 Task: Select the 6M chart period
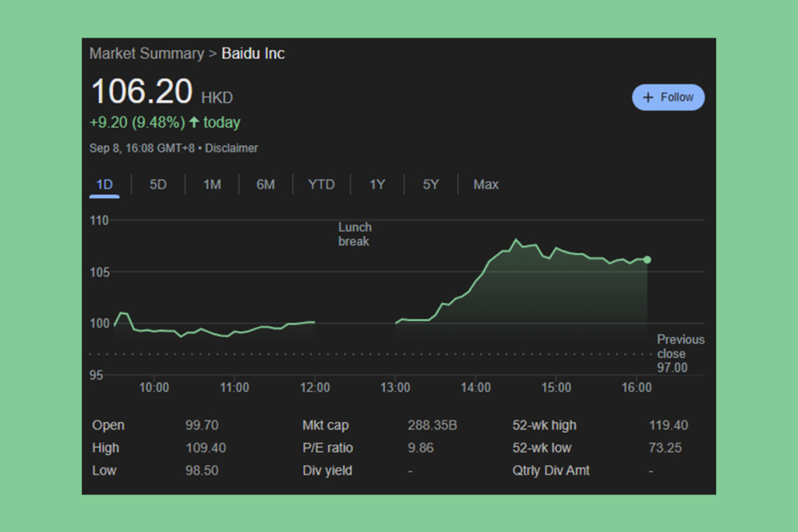pos(267,185)
